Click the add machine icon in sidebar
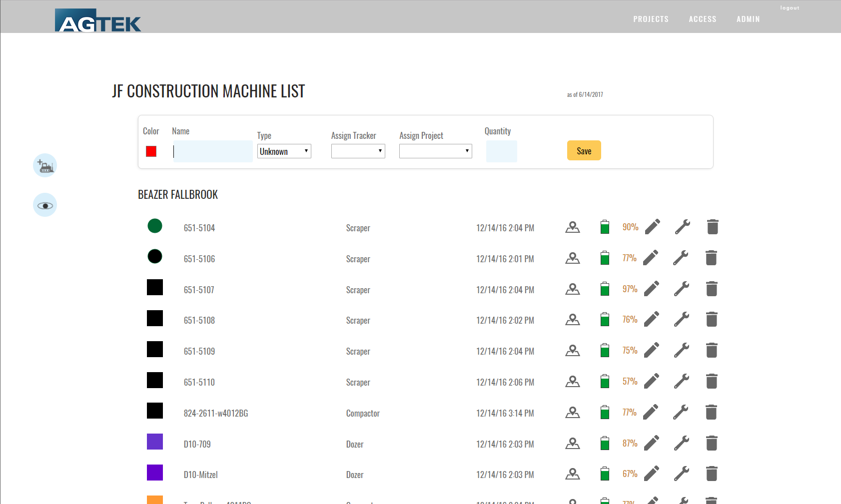Image resolution: width=841 pixels, height=504 pixels. click(45, 166)
